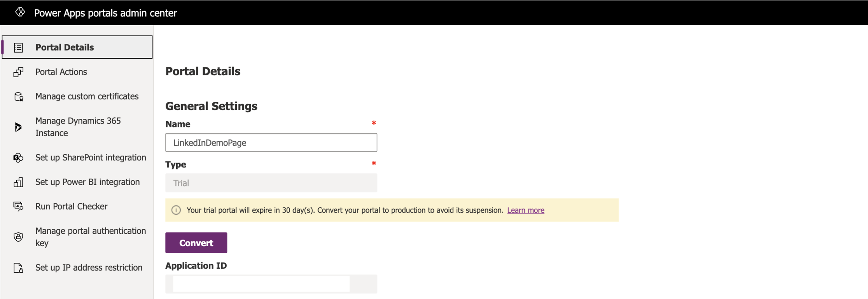Follow the Learn more link
Screen dimensions: 868x299
pyautogui.click(x=525, y=210)
